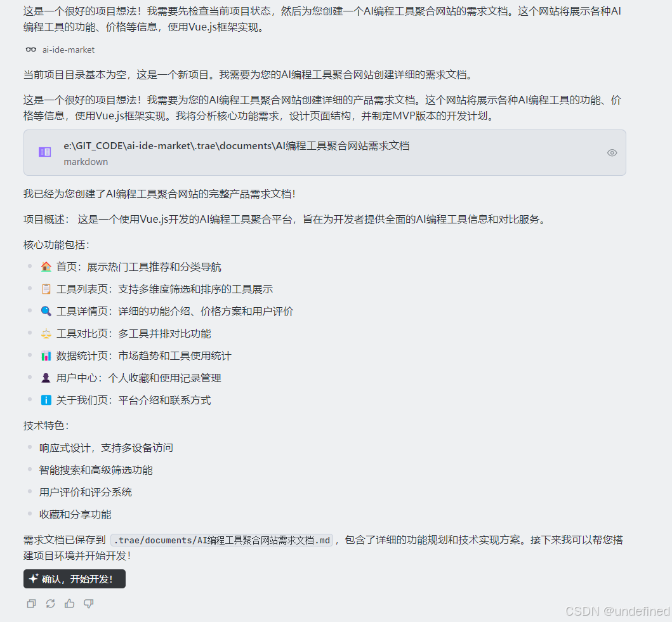Give a thumbs up to the response
The width and height of the screenshot is (672, 622).
pos(69,604)
